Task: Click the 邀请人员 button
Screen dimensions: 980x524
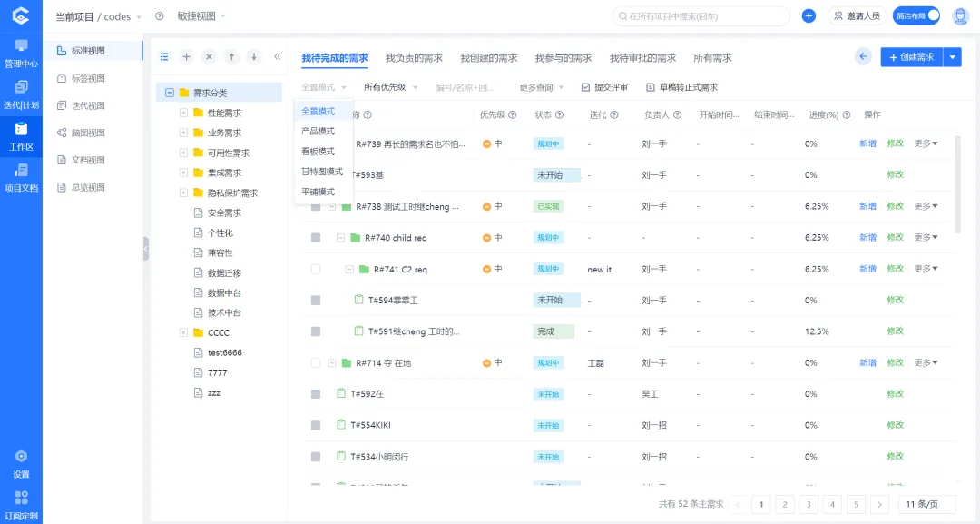Action: tap(857, 16)
